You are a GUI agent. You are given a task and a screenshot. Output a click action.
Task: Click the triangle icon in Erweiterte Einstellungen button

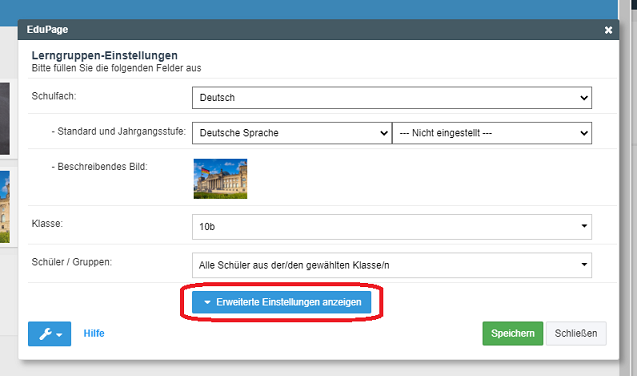(x=207, y=302)
